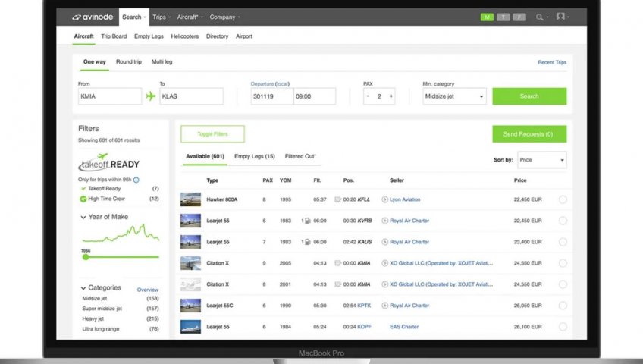Viewport: 643px width, 364px height.
Task: Click the info icon beside trips within 96h
Action: click(136, 180)
